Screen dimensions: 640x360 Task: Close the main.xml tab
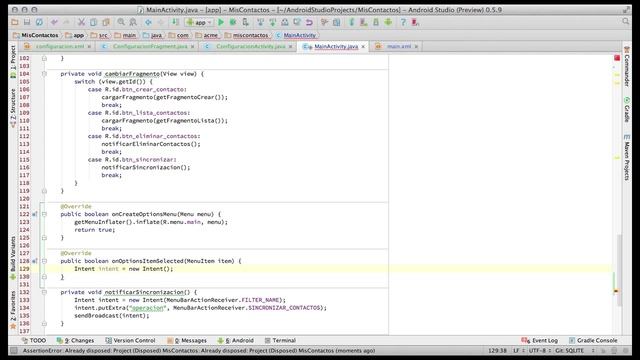[416, 47]
